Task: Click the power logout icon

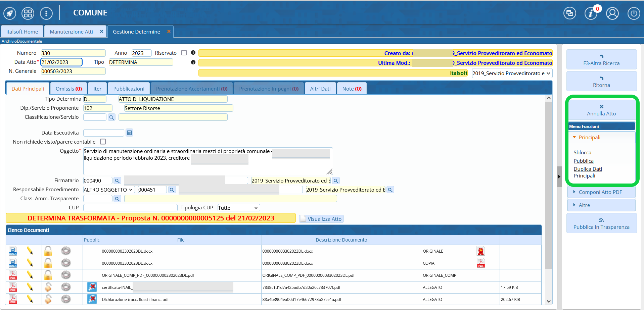Action: click(x=634, y=13)
